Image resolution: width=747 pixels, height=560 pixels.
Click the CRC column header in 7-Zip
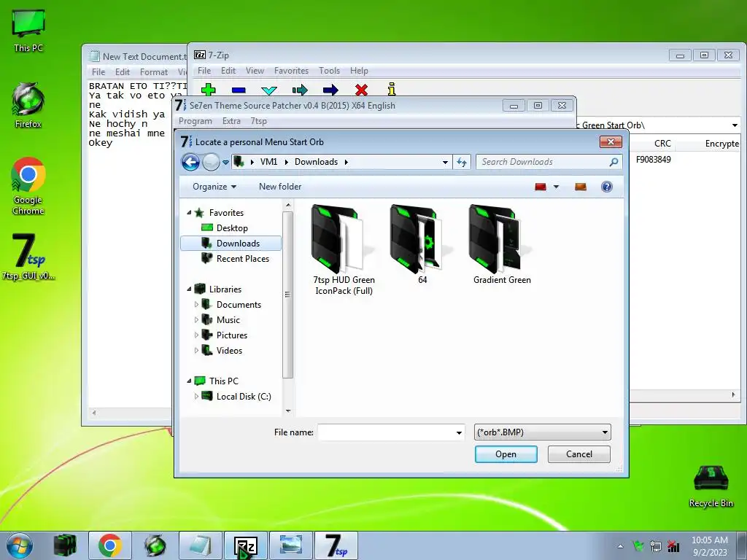pyautogui.click(x=662, y=144)
